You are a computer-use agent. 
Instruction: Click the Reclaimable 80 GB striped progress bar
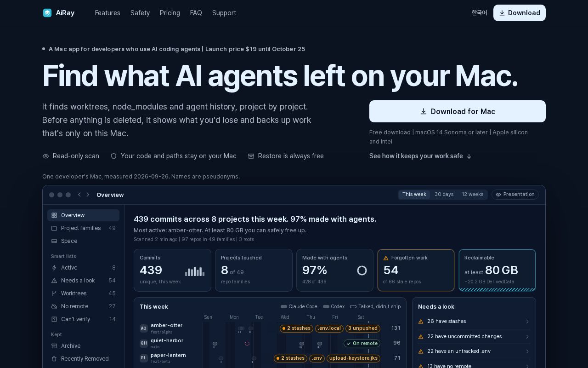[497, 289]
